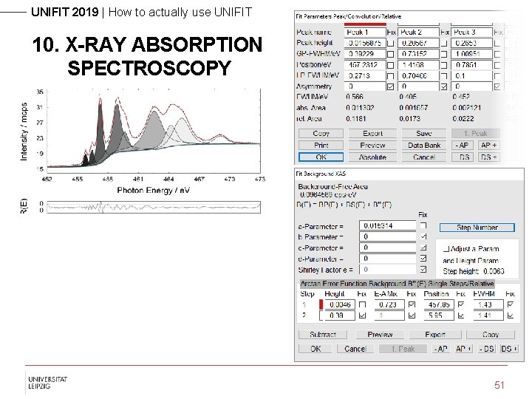The width and height of the screenshot is (532, 399).
Task: Click the Step Number button
Action: 477,228
